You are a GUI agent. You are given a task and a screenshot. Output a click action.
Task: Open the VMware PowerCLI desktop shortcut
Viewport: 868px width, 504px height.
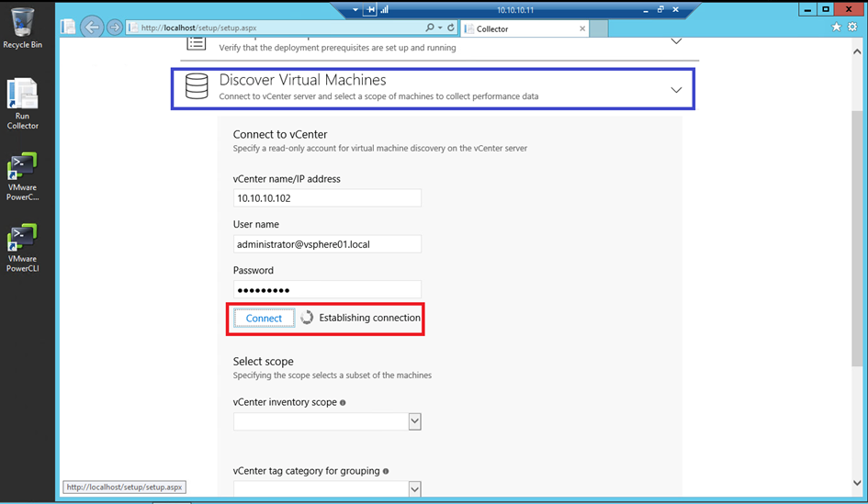tap(22, 249)
